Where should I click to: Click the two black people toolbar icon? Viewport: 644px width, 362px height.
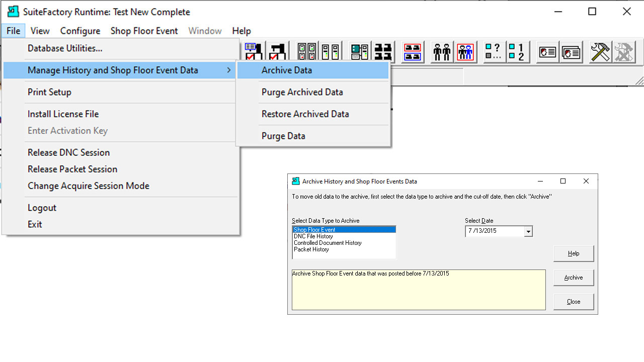tap(442, 52)
